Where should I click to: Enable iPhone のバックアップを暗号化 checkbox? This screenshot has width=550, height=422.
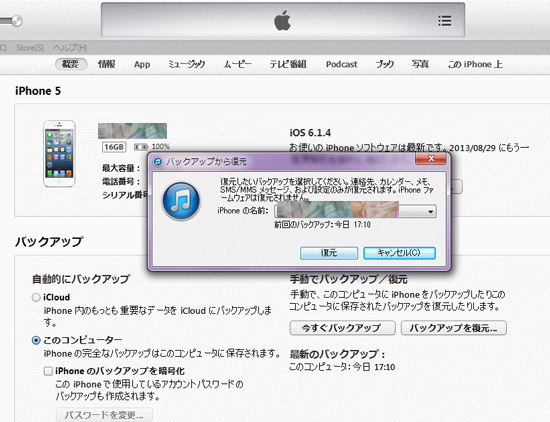48,371
